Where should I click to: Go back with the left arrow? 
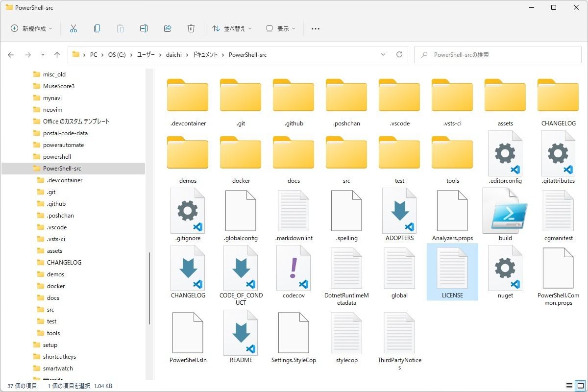click(x=11, y=55)
